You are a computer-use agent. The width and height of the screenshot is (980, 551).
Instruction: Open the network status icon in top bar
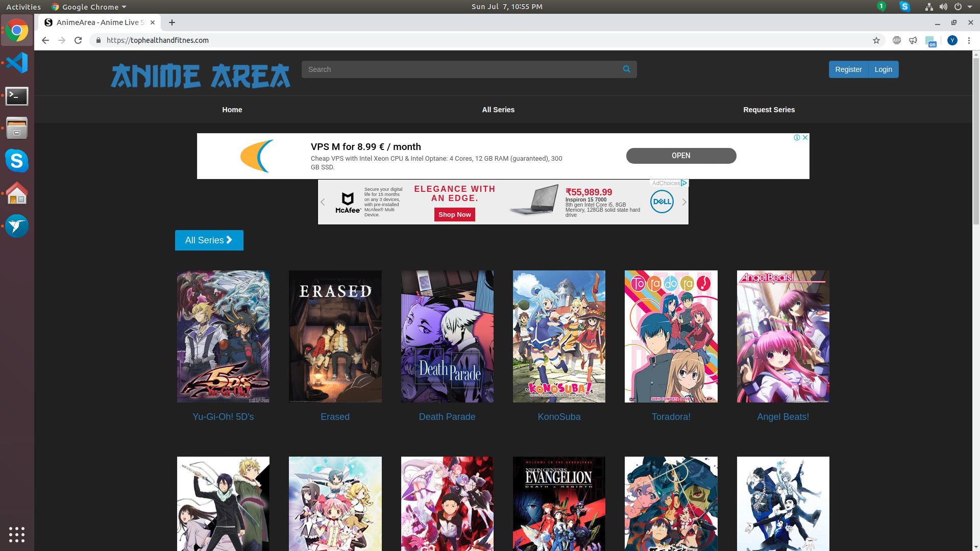click(929, 7)
